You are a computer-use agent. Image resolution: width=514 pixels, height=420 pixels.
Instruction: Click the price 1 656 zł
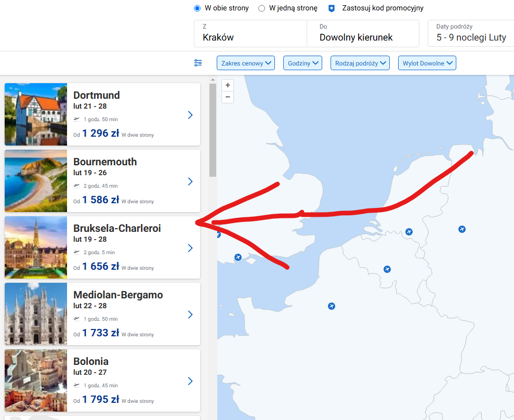[101, 267]
